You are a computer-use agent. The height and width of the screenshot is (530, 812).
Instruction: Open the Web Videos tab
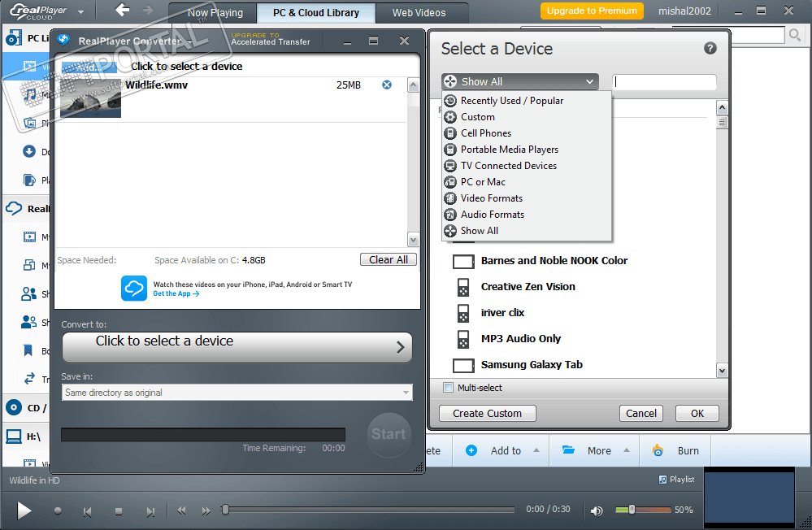click(419, 13)
